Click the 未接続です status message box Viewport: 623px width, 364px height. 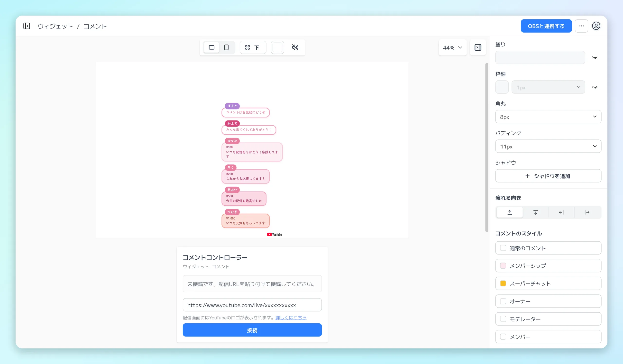pos(252,284)
